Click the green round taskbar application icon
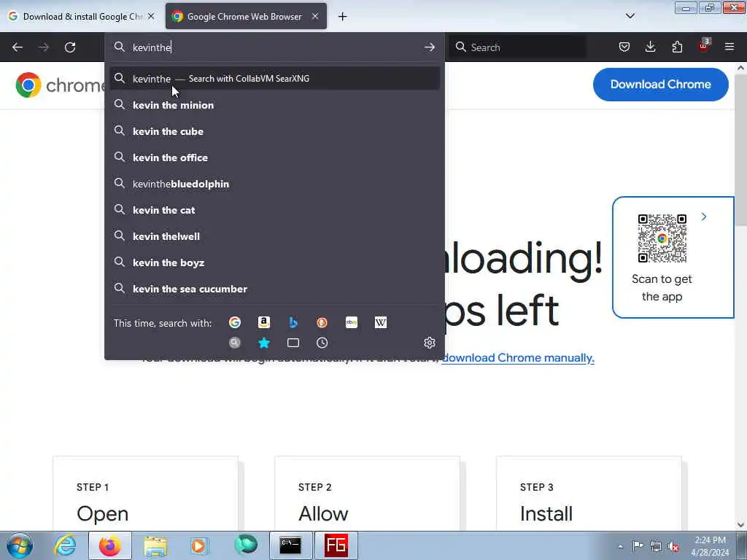This screenshot has width=747, height=560. (x=245, y=545)
